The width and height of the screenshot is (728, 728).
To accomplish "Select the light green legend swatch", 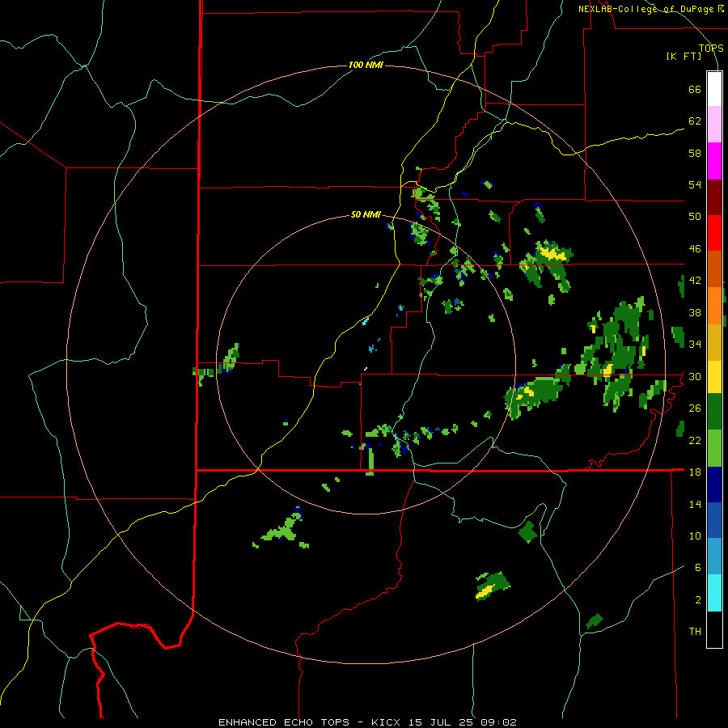I will coord(714,448).
